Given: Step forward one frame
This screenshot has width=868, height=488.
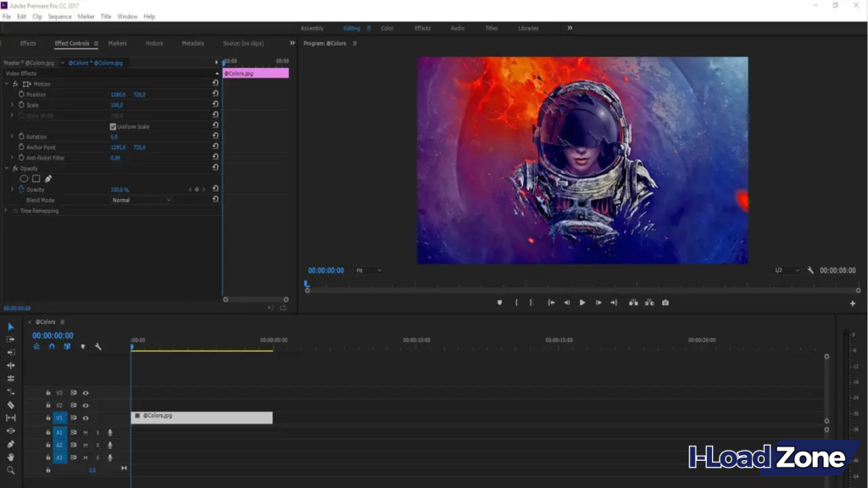Looking at the screenshot, I should [598, 302].
